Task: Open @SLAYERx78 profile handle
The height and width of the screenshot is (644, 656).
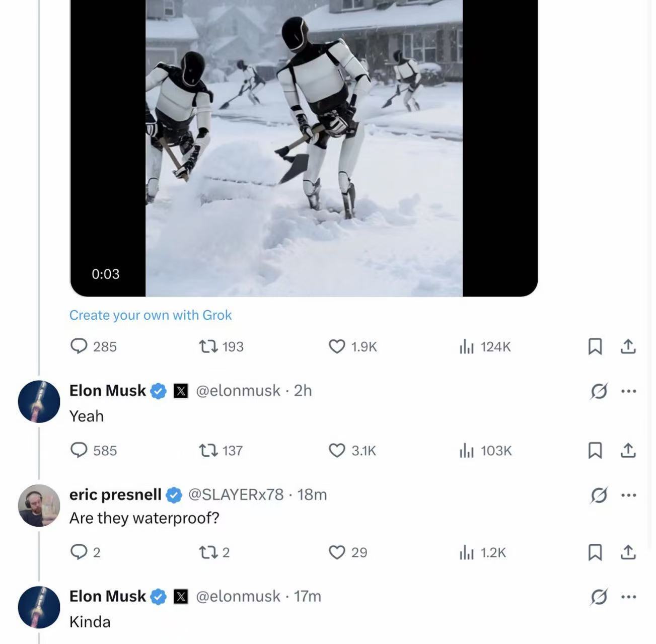Action: [x=236, y=494]
